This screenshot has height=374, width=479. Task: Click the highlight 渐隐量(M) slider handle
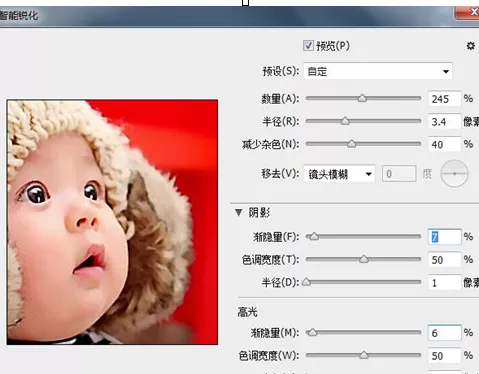313,333
